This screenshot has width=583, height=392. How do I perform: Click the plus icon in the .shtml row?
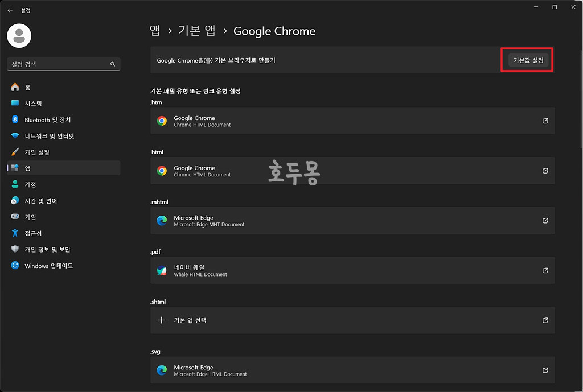(x=161, y=320)
